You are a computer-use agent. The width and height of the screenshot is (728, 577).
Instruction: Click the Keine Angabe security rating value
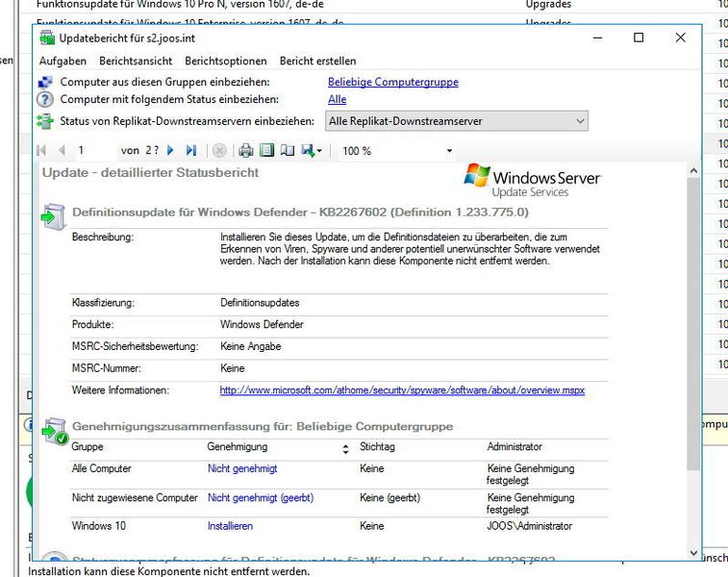click(251, 346)
